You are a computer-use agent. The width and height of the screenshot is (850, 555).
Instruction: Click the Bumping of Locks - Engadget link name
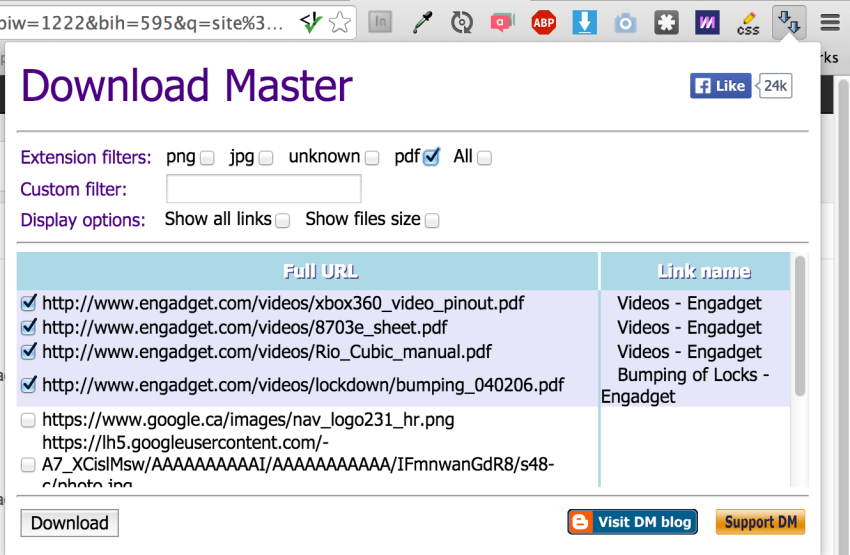point(686,385)
